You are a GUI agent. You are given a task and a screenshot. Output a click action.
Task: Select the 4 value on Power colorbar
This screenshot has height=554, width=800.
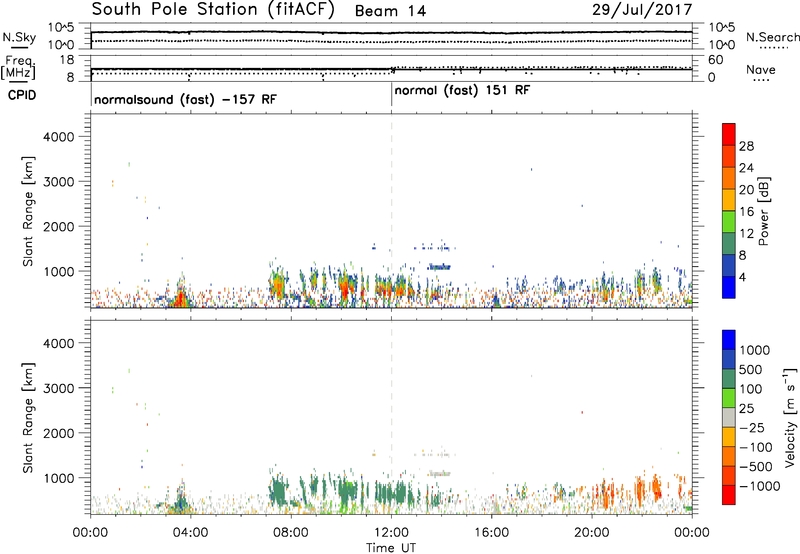[x=742, y=278]
